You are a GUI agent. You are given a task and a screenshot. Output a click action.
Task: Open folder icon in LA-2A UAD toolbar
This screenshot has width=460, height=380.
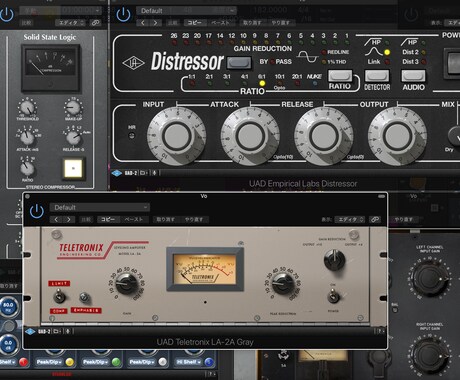click(57, 331)
